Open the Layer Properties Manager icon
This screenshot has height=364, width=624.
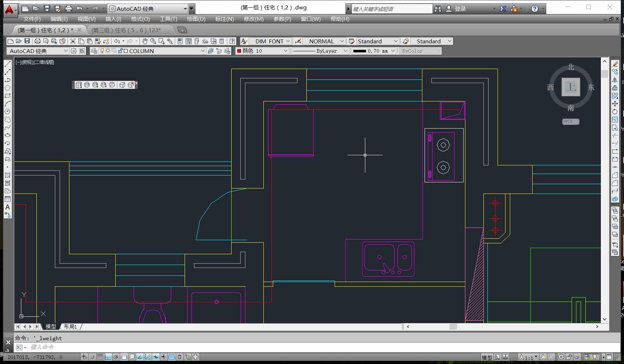coord(94,51)
